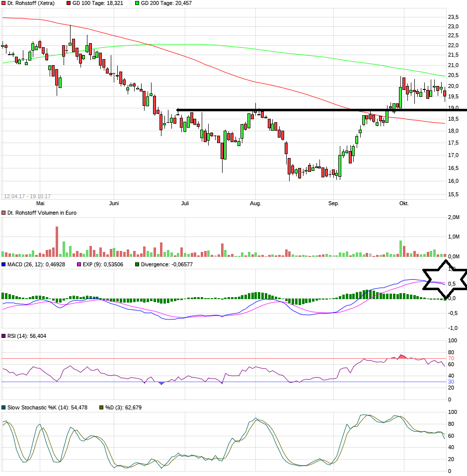Click the teal Slow Stochastic %K swatch

pos(3,407)
